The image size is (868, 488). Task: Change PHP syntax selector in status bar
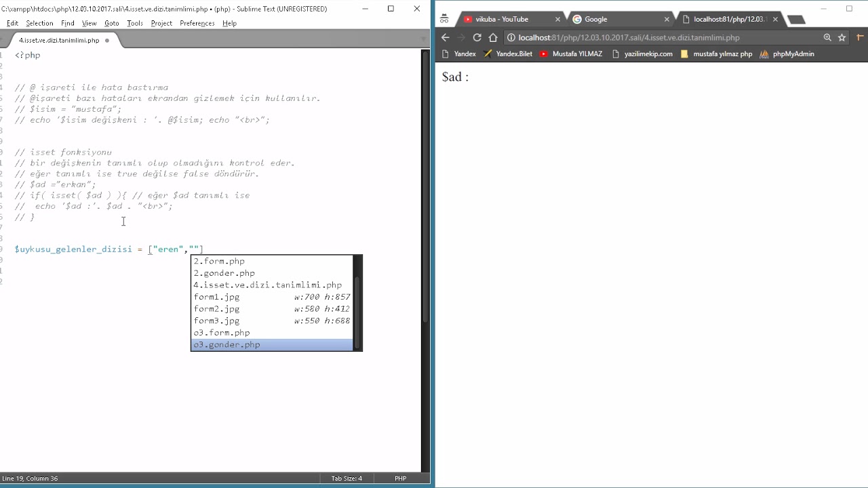[x=400, y=479]
